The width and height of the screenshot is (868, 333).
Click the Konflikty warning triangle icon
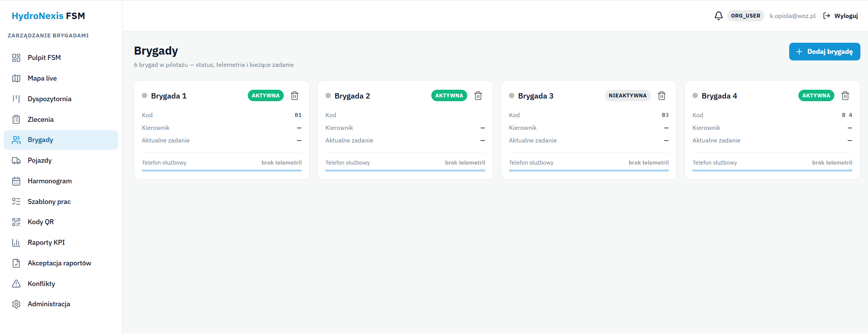16,284
